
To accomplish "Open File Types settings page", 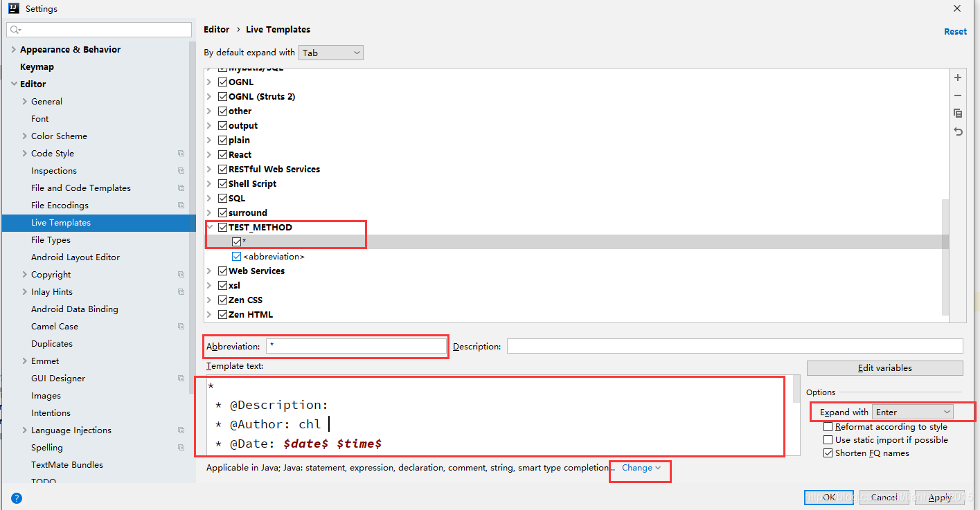I will tap(51, 240).
